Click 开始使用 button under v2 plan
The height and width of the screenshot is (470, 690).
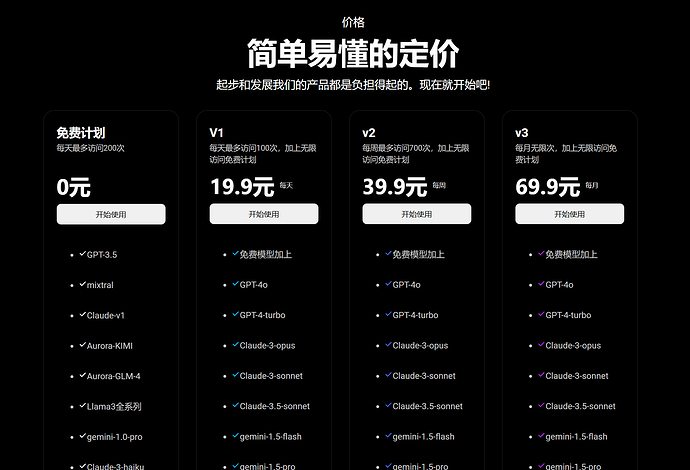pyautogui.click(x=417, y=214)
